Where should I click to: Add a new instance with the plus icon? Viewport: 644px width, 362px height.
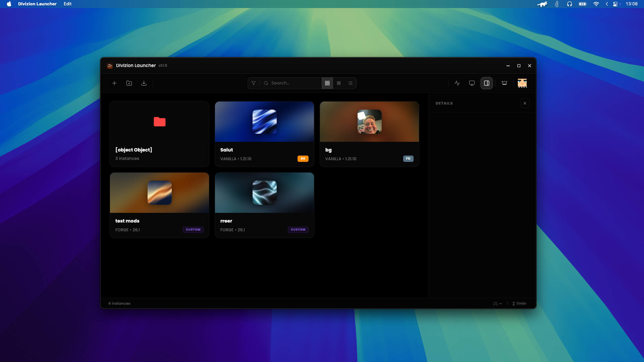114,83
